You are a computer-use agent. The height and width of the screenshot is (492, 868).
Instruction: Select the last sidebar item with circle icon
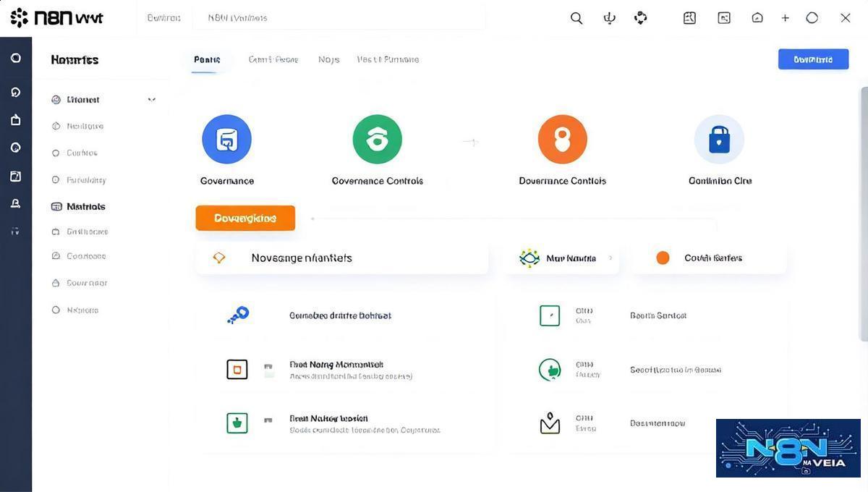[75, 310]
